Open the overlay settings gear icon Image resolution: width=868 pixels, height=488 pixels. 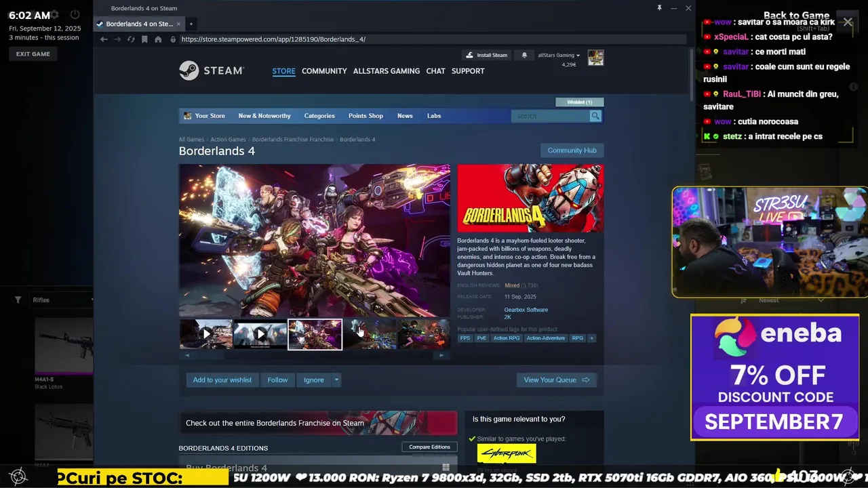click(x=55, y=15)
